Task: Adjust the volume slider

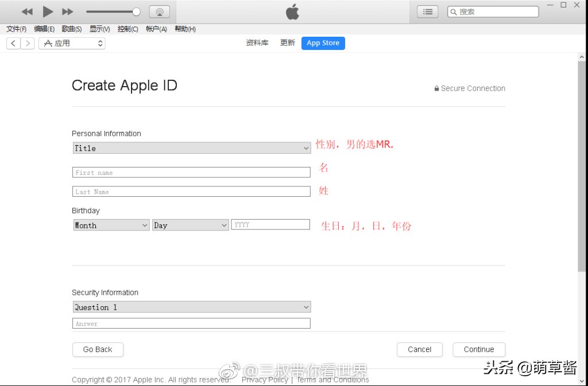Action: tap(136, 11)
